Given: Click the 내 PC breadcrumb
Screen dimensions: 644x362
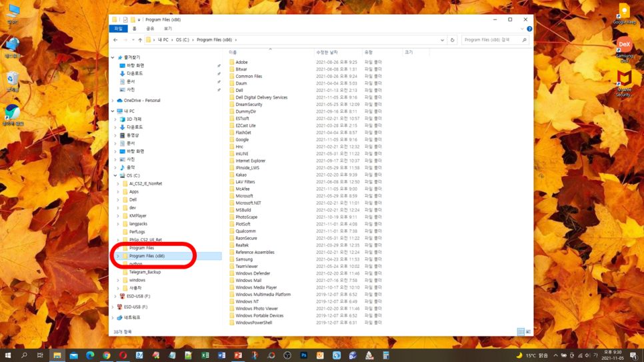Looking at the screenshot, I should pos(163,40).
